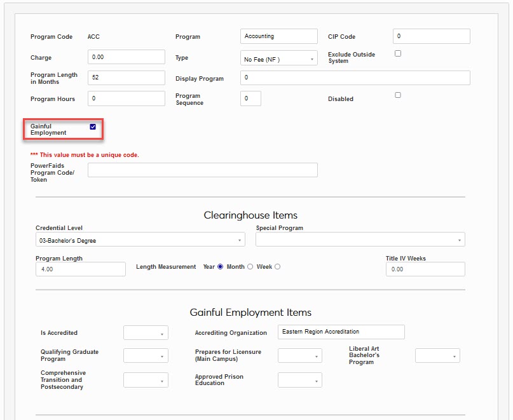513x420 pixels.
Task: Expand the Qualifying Graduate Program dropdown
Action: [x=146, y=356]
